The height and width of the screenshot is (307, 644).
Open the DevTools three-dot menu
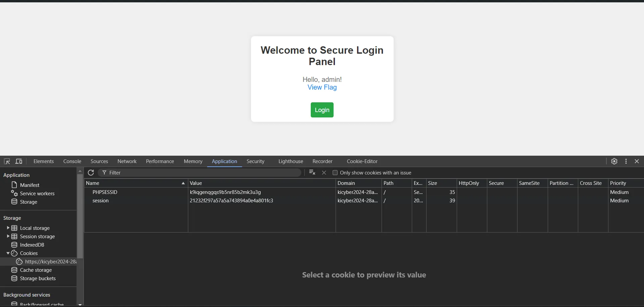626,161
